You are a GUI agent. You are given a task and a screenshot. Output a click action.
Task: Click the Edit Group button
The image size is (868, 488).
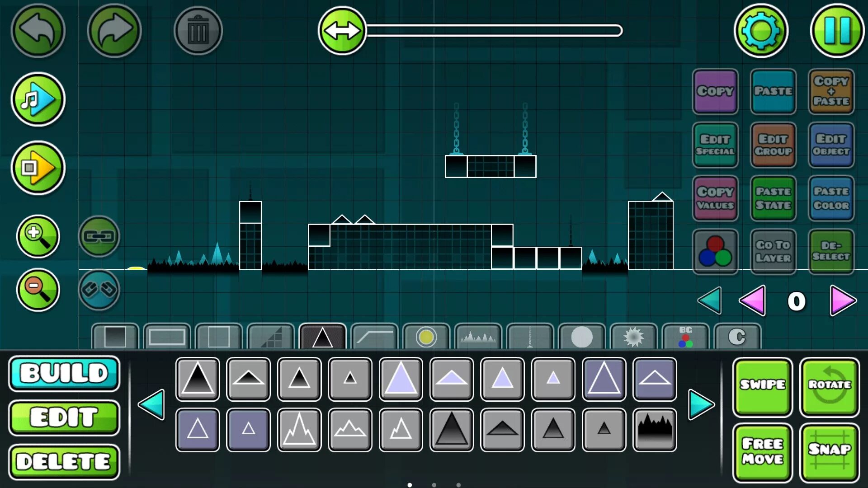pyautogui.click(x=773, y=144)
